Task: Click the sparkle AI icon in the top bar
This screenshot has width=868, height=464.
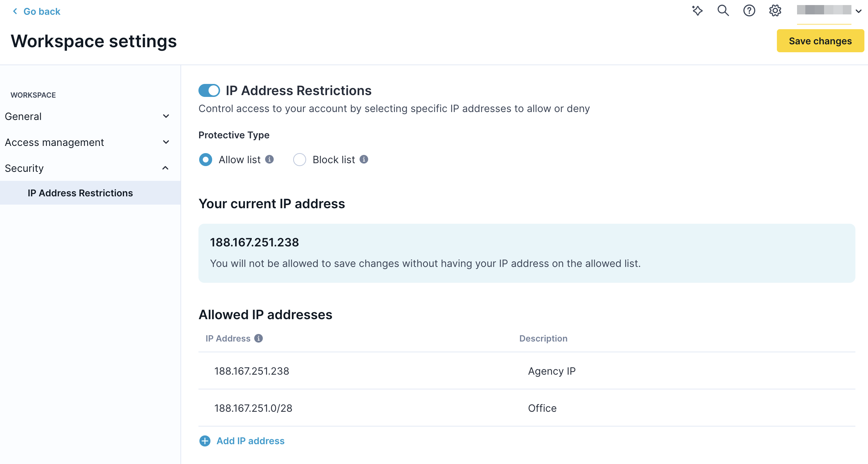Action: [697, 11]
